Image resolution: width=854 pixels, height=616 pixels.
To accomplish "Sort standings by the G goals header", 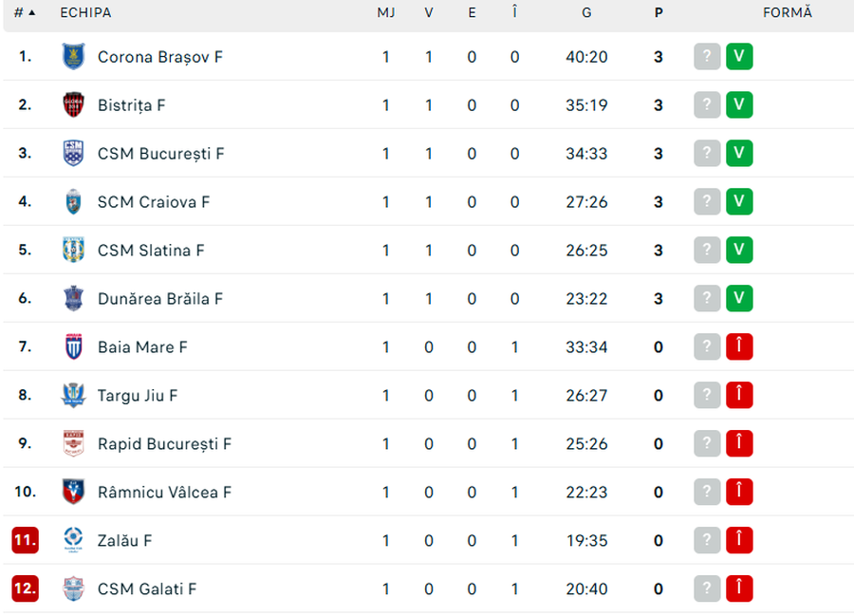I will coord(586,13).
